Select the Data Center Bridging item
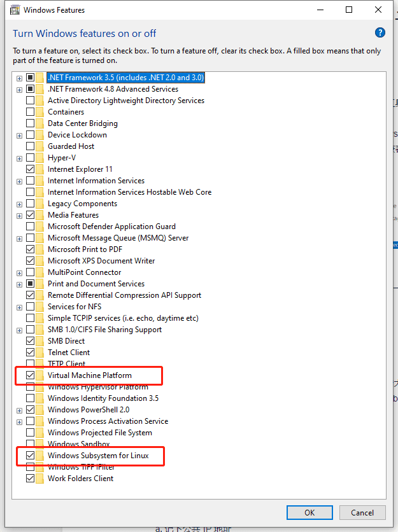This screenshot has height=532, width=398. 82,123
